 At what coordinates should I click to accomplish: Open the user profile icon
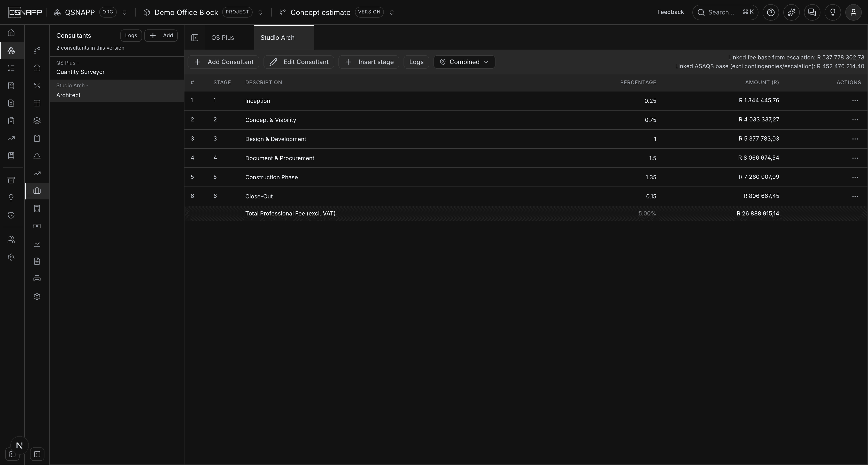[x=854, y=12]
